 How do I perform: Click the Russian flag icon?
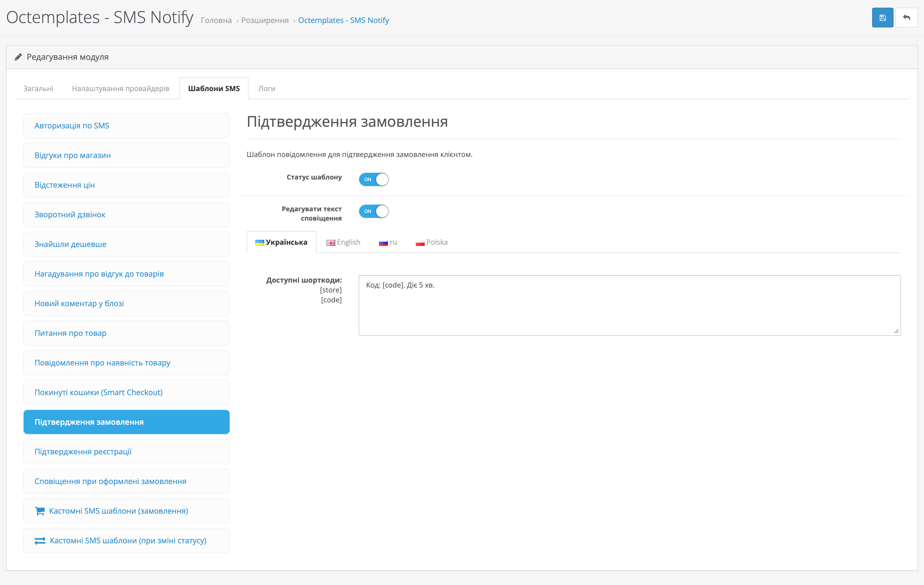383,243
